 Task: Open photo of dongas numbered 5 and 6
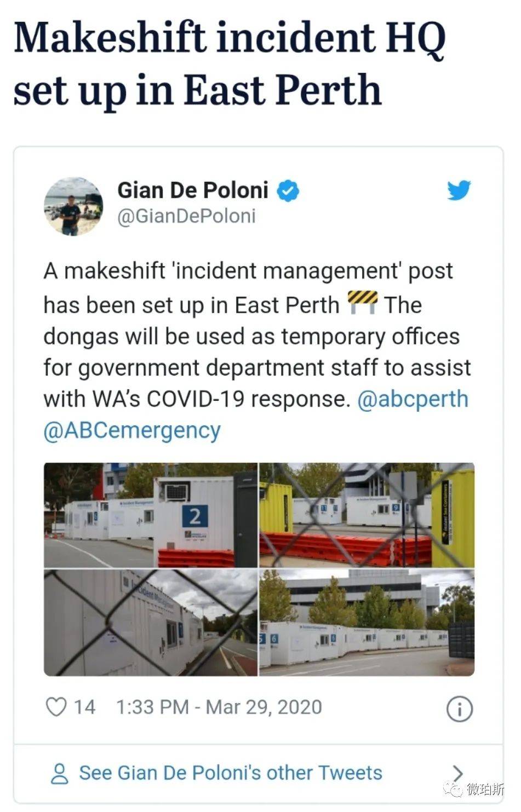(367, 623)
